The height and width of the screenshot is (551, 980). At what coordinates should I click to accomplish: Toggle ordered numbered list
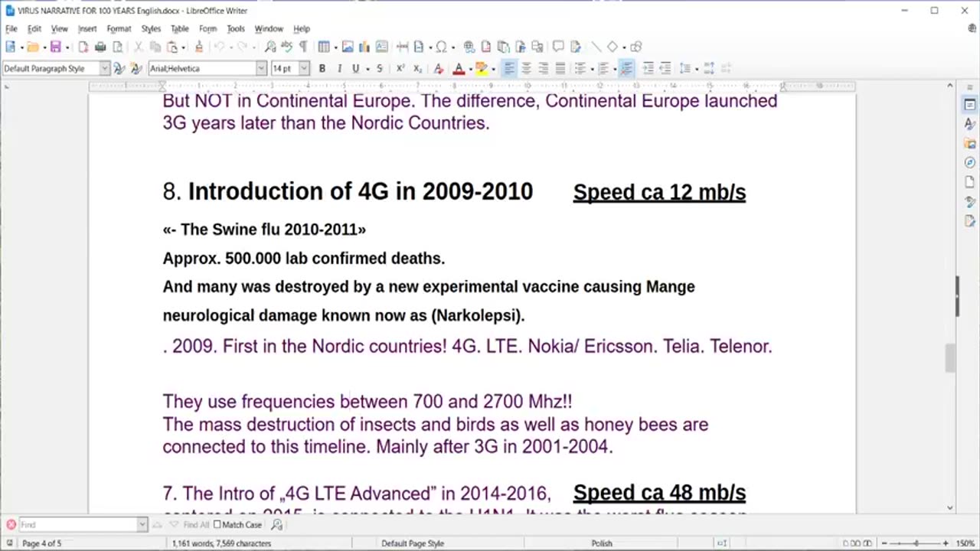(603, 68)
